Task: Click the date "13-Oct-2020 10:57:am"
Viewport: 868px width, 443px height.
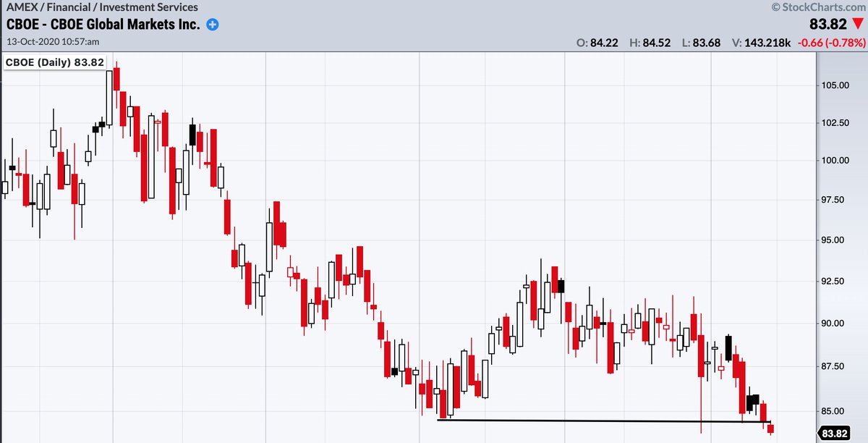Action: click(52, 43)
